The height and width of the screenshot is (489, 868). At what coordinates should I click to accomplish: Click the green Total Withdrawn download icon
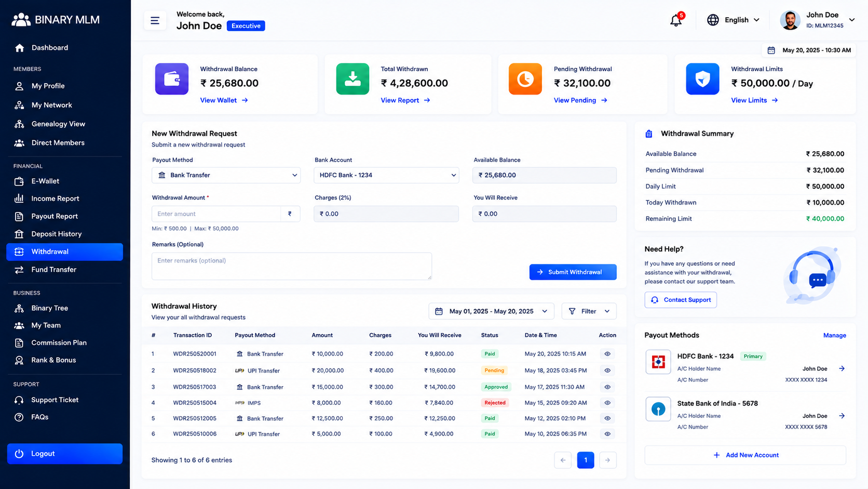[352, 79]
